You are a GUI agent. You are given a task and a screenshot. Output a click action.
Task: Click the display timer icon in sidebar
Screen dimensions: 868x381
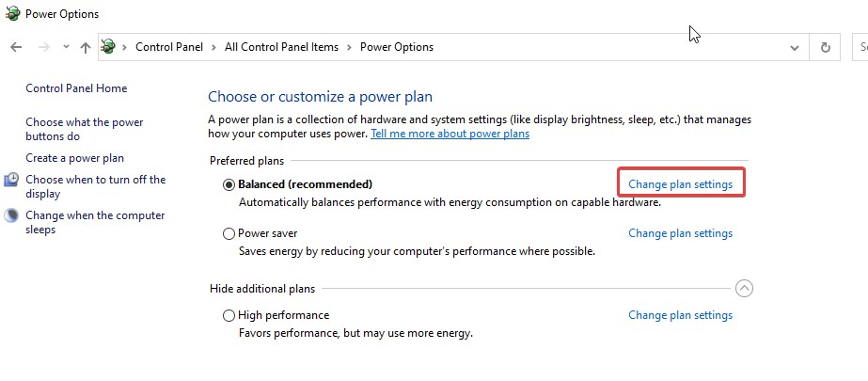(11, 180)
